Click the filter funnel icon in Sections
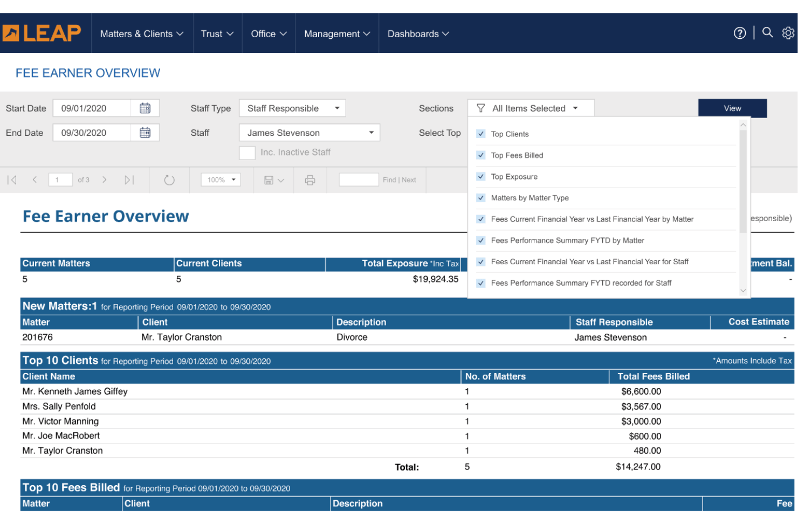This screenshot has height=532, width=798. point(481,108)
